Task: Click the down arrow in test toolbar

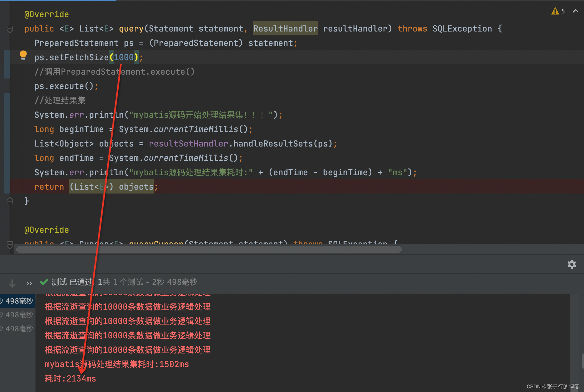Action: pos(12,283)
